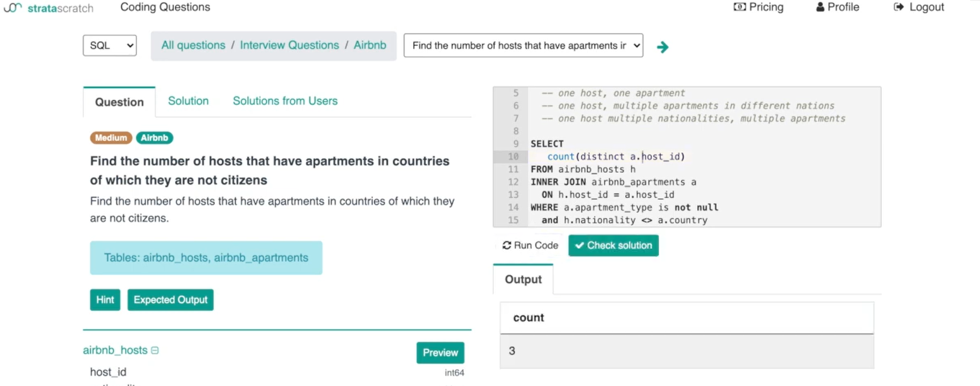Open Solutions from Users tab

coord(285,101)
